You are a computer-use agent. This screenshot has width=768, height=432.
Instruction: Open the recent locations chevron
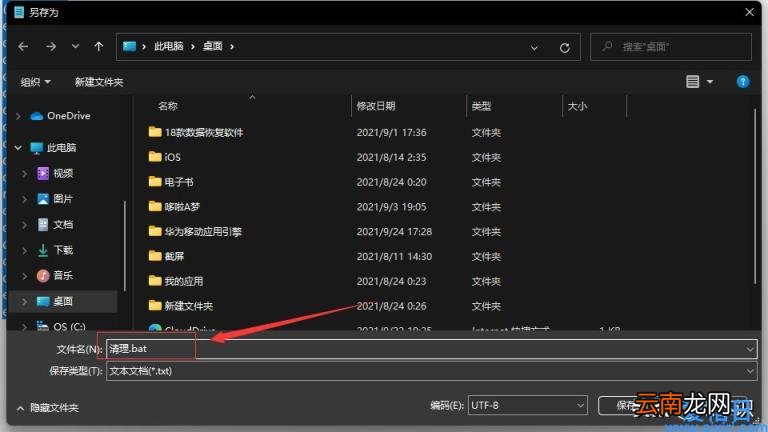[75, 47]
